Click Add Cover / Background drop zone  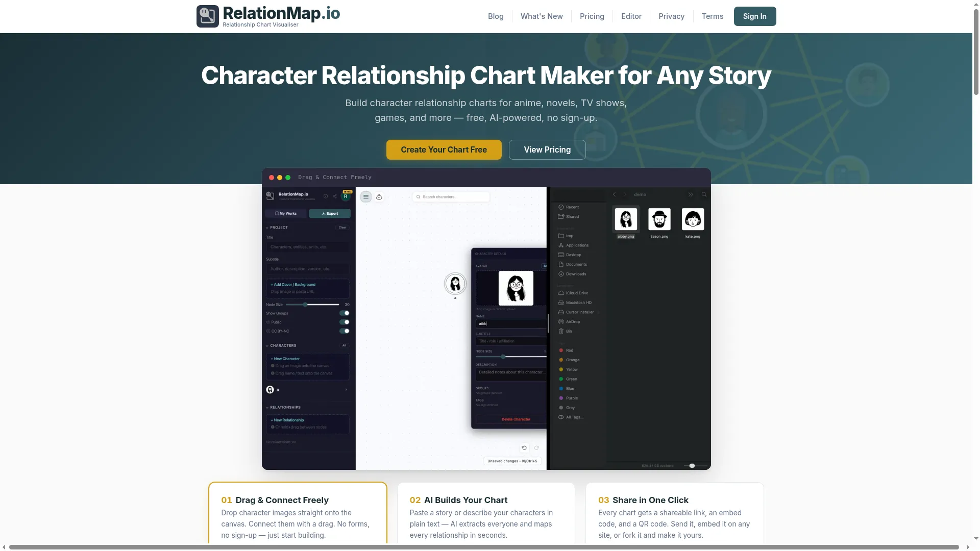pyautogui.click(x=307, y=288)
